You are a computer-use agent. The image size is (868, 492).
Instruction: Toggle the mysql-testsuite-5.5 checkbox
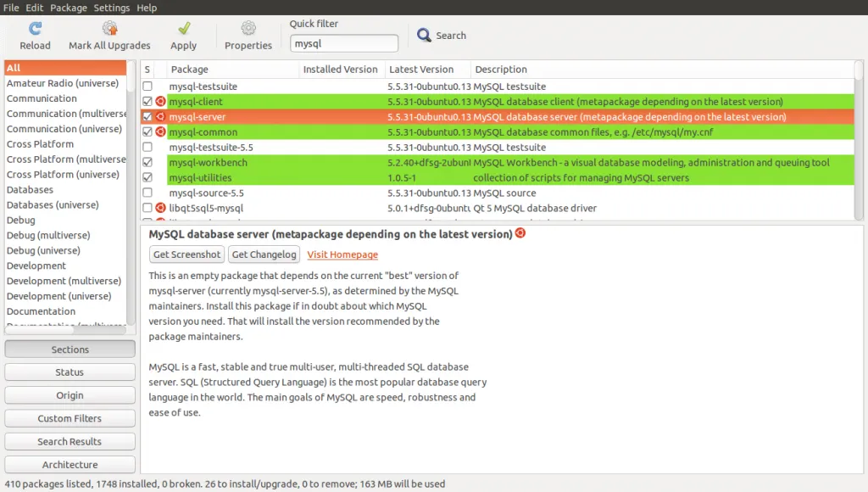(x=147, y=148)
